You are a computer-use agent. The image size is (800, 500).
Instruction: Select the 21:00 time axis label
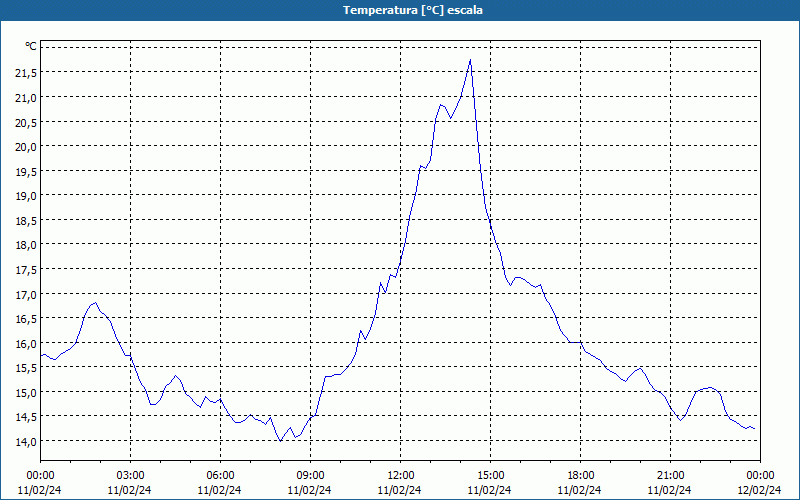tap(671, 475)
